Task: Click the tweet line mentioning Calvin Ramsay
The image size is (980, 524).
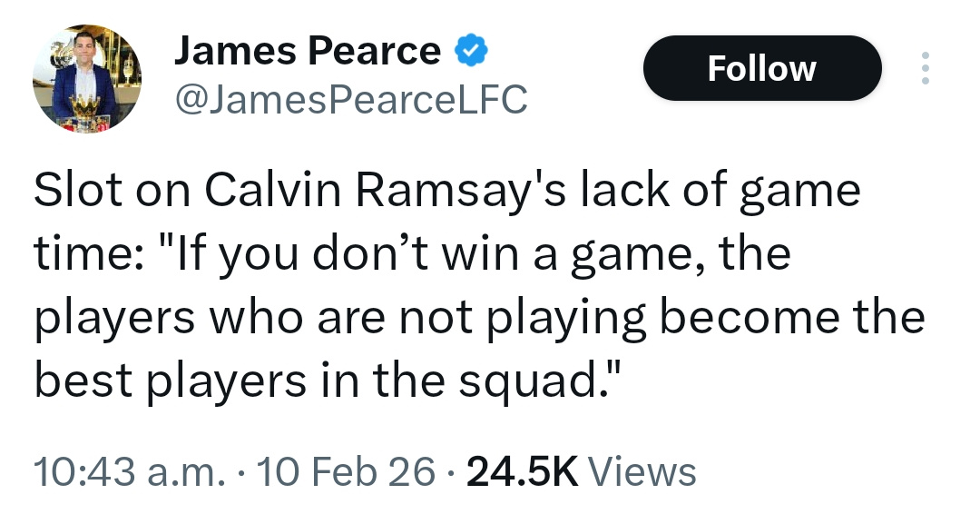Action: 446,192
